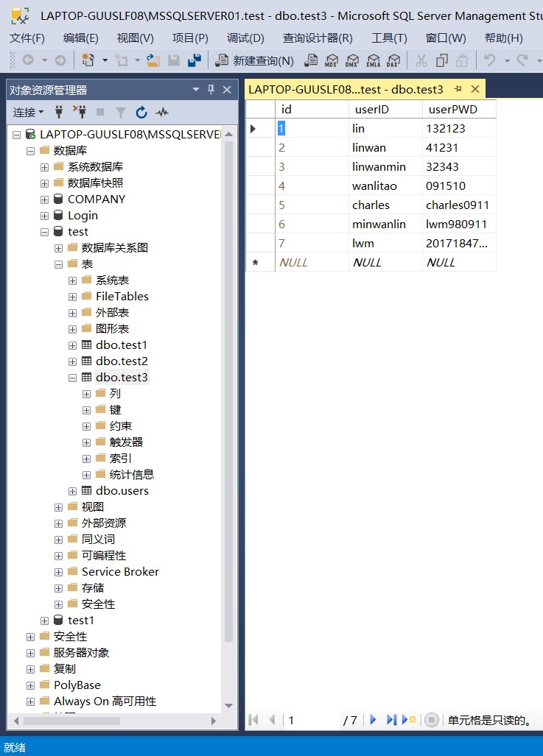This screenshot has height=756, width=543.
Task: Click the Copy icon in toolbar
Action: click(441, 60)
